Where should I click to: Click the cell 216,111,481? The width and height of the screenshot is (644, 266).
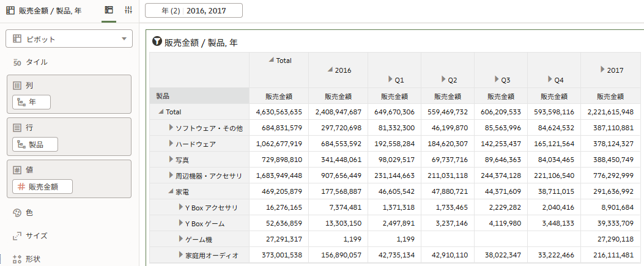coord(610,255)
